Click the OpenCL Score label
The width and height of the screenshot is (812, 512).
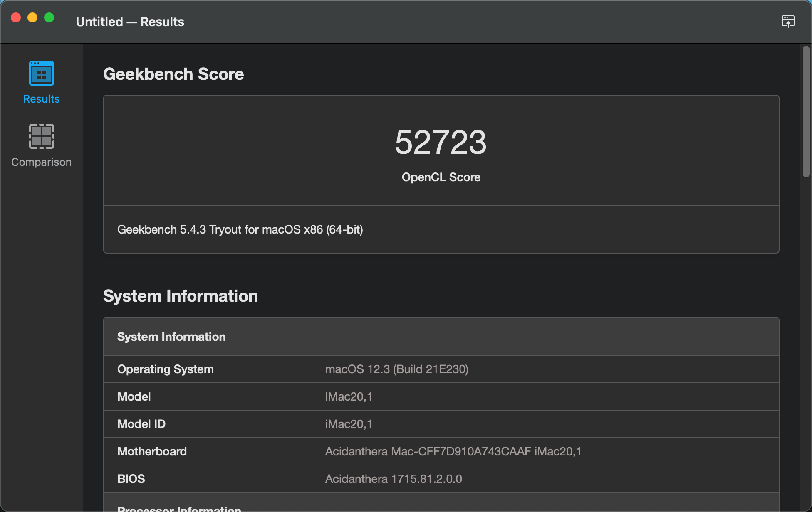pos(441,177)
